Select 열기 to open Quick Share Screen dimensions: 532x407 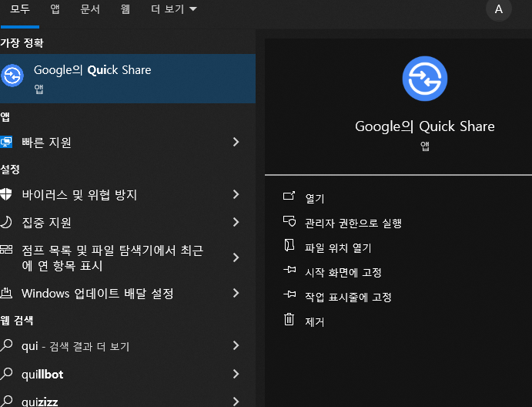tap(315, 198)
